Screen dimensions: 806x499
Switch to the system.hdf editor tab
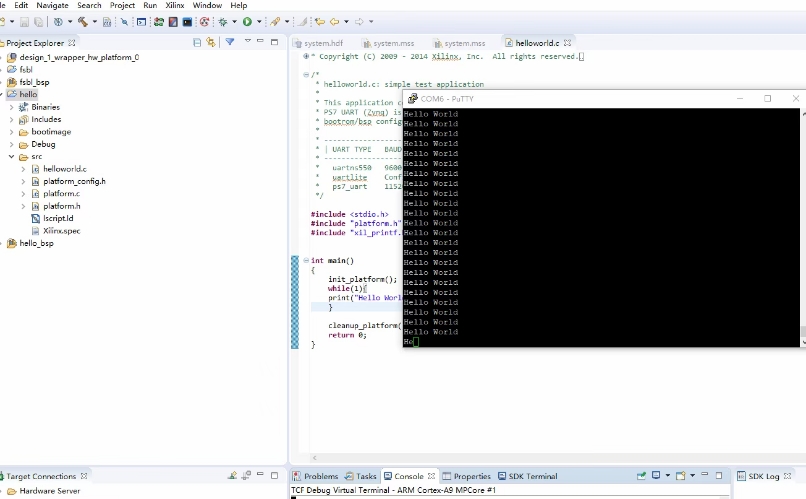[318, 43]
